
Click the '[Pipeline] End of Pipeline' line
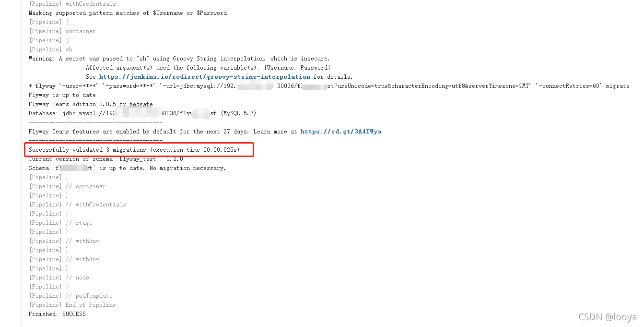click(72, 305)
